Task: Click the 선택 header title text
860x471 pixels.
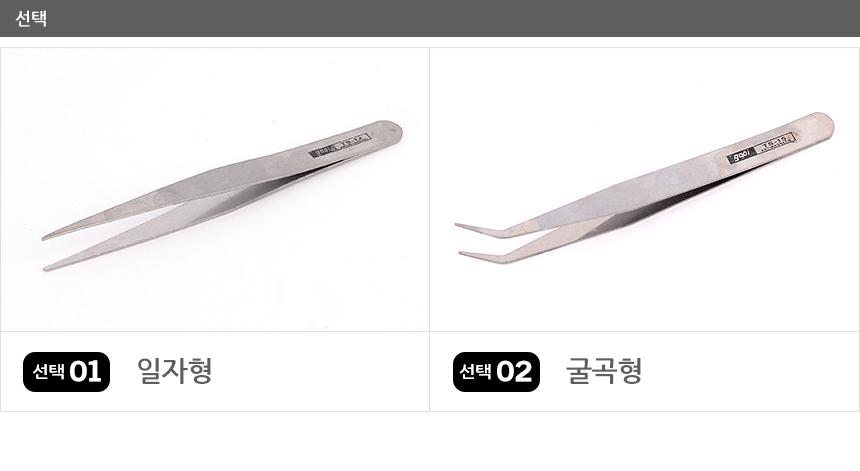Action: 31,18
